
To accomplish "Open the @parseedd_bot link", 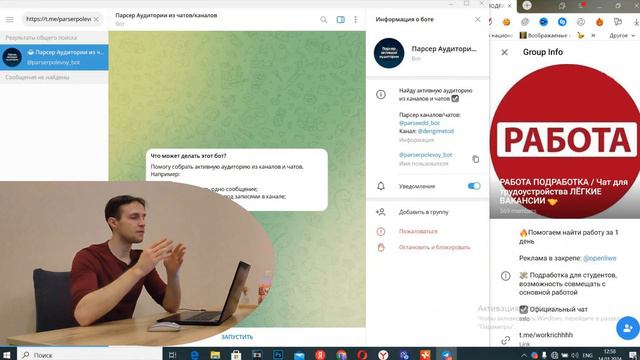I will click(x=419, y=123).
